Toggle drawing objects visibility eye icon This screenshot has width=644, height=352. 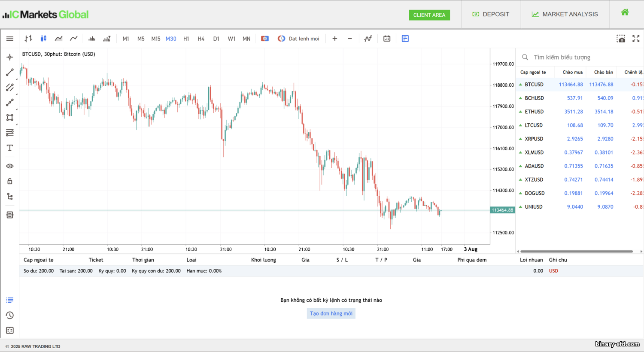[10, 166]
